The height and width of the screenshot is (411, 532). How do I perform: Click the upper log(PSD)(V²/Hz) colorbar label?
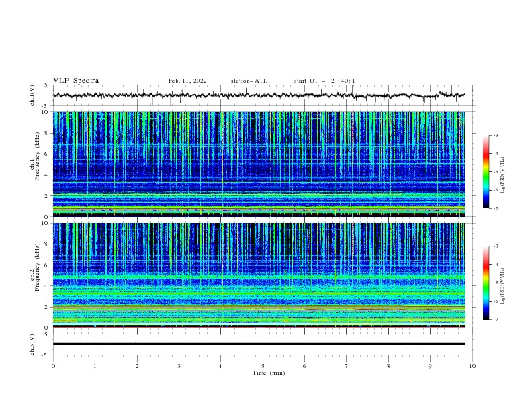coord(502,175)
